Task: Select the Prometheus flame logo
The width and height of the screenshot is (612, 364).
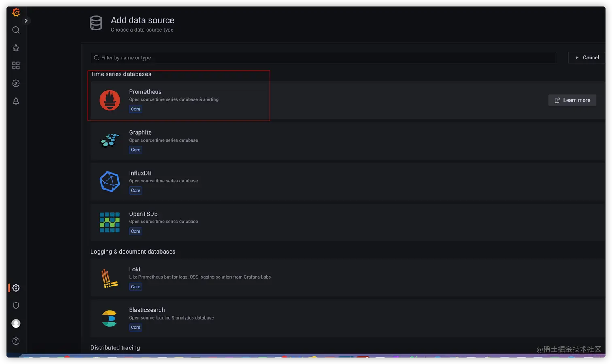Action: (x=110, y=100)
